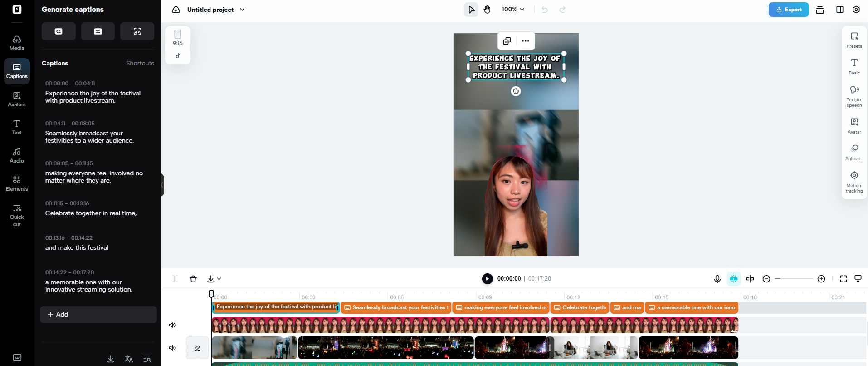The width and height of the screenshot is (868, 366).
Task: Zoom out the timeline
Action: click(766, 279)
